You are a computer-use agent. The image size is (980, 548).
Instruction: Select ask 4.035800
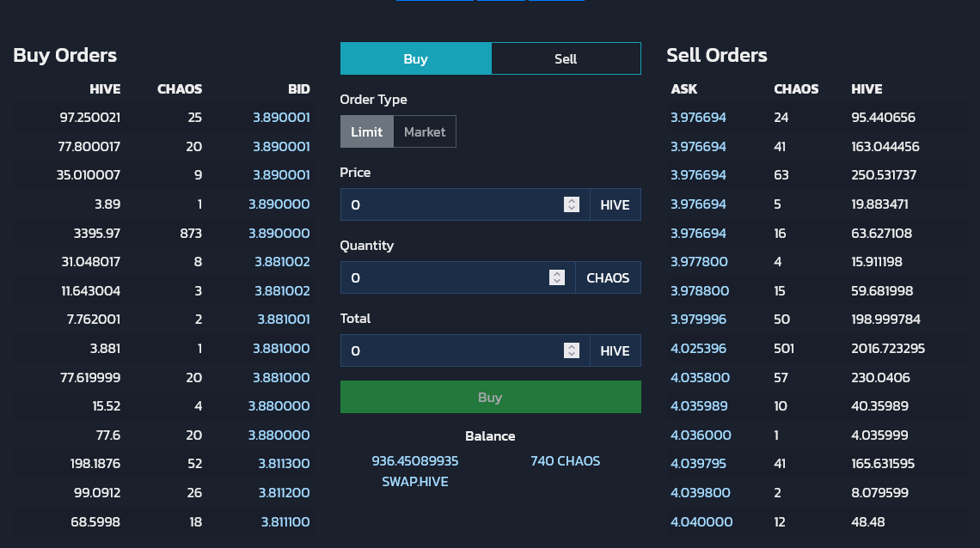700,378
